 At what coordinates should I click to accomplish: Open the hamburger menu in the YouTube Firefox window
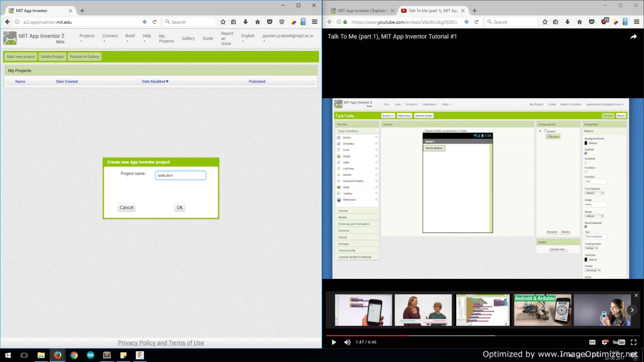pyautogui.click(x=637, y=22)
